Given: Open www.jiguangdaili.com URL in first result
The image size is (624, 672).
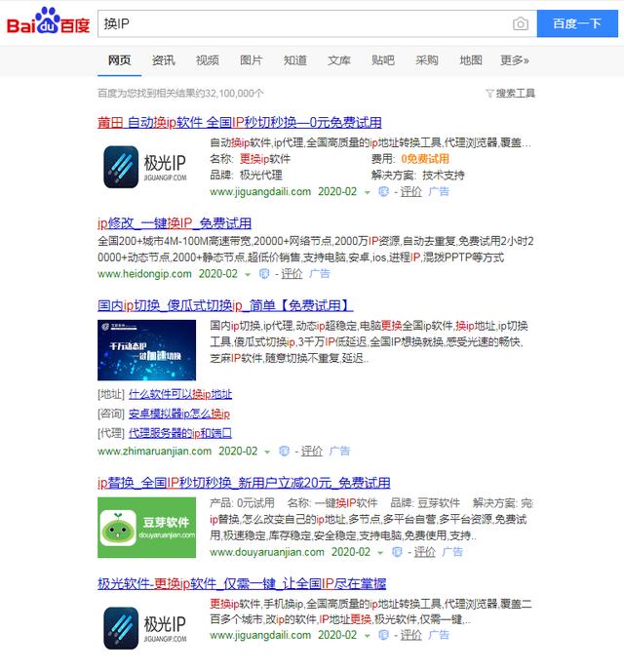Looking at the screenshot, I should [260, 191].
